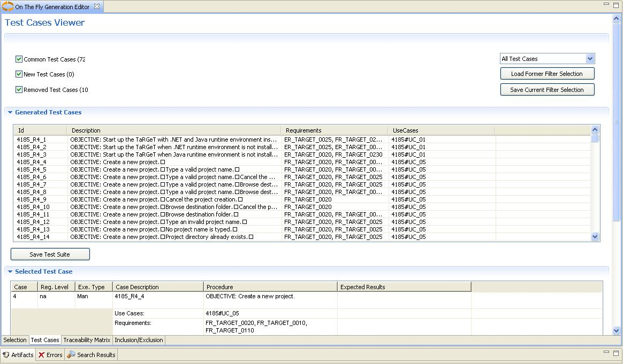The height and width of the screenshot is (364, 623).
Task: Open the Artifacts view shield icon
Action: pos(6,355)
